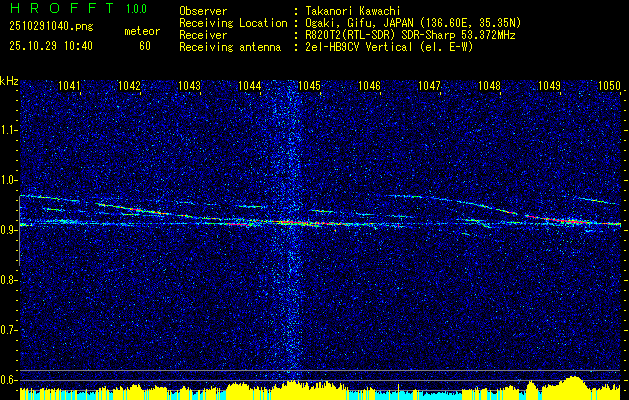Image resolution: width=629 pixels, height=400 pixels.
Task: Click receiver line R820T2(RTL-SDR) SDR-Sharp 53.372MHz
Action: [410, 35]
